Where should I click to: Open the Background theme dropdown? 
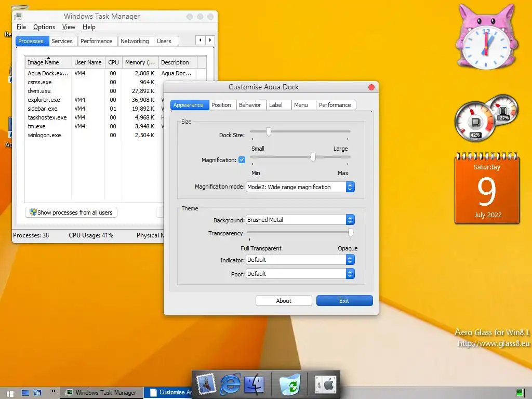coord(300,220)
